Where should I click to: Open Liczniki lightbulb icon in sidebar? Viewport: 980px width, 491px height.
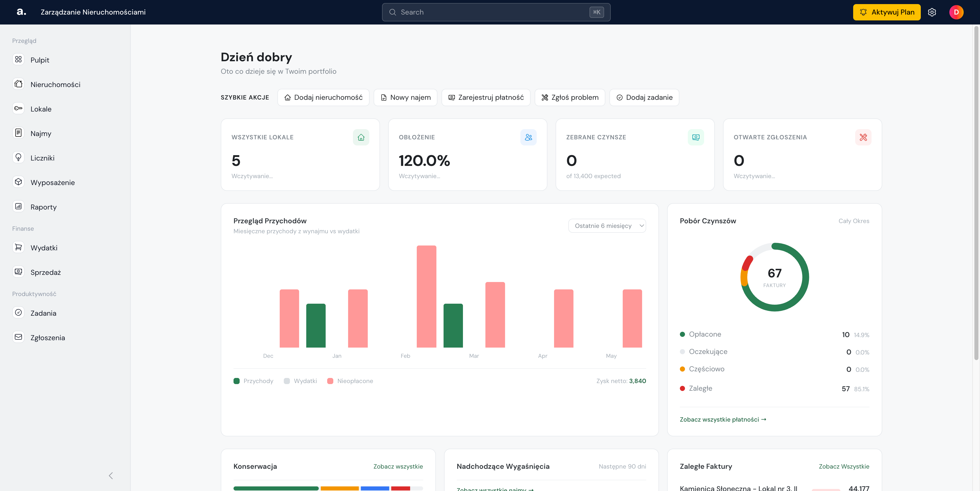18,157
